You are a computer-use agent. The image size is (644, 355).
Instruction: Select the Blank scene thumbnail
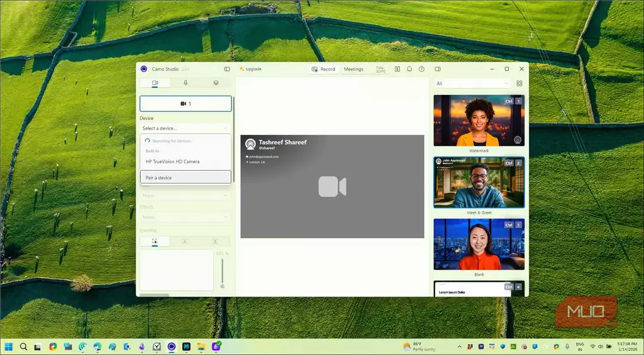click(x=479, y=244)
